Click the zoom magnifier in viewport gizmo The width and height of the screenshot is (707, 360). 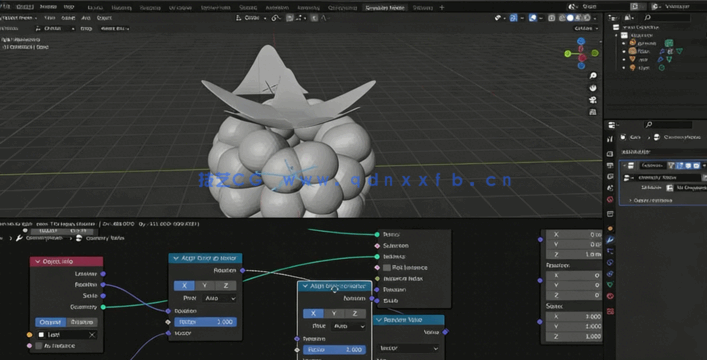point(593,76)
